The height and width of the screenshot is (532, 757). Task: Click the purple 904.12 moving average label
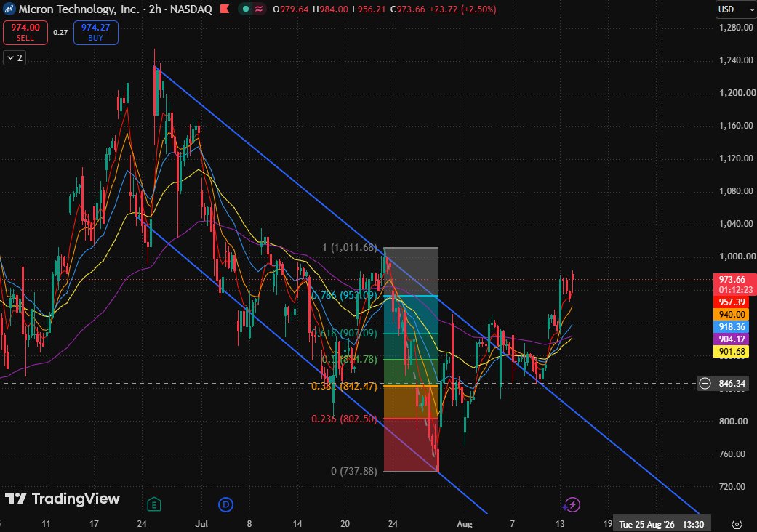point(732,339)
